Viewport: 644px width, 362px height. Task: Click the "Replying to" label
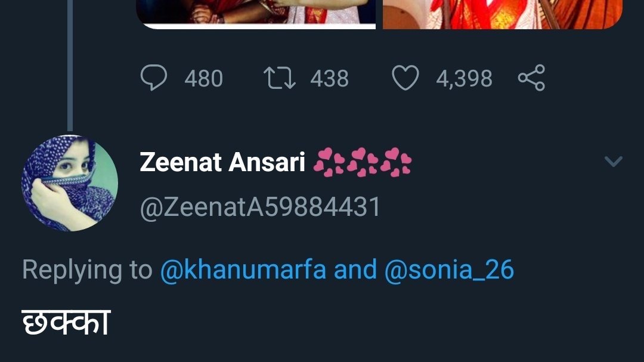[x=87, y=270]
